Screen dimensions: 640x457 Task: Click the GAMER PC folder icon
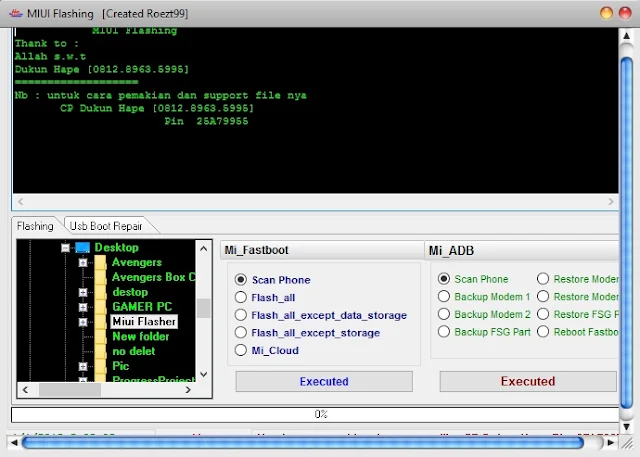[100, 307]
